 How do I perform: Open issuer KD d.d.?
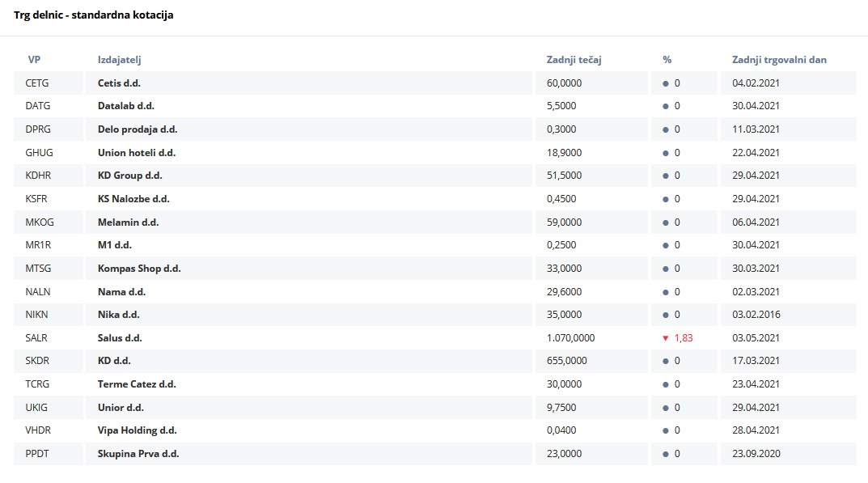[x=114, y=361]
